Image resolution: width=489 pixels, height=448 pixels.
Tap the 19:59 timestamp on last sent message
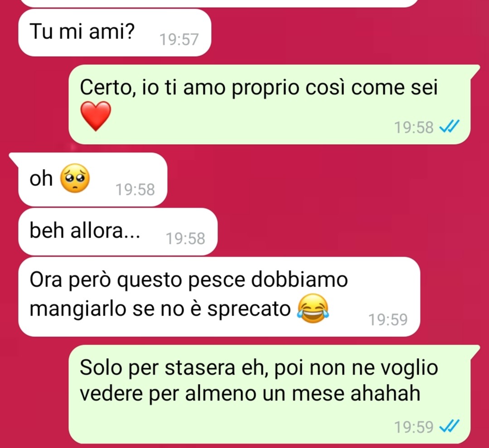414,427
